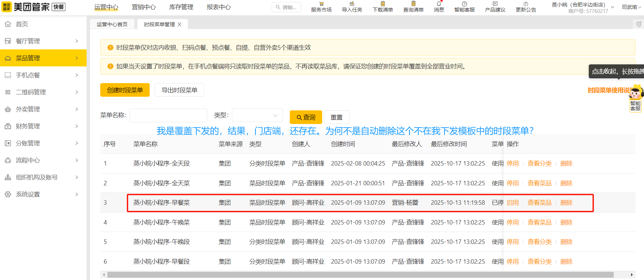Open the 库存管理 top menu
The width and height of the screenshot is (644, 280).
[181, 7]
